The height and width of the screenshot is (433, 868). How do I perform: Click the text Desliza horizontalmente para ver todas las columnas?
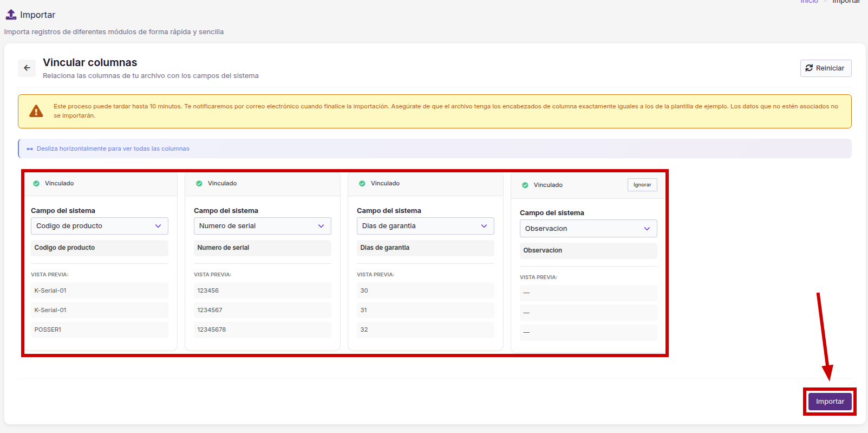coord(113,148)
